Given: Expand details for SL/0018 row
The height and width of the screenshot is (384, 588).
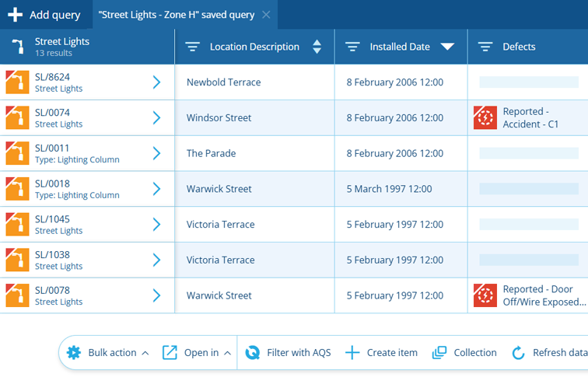Looking at the screenshot, I should click(x=157, y=189).
